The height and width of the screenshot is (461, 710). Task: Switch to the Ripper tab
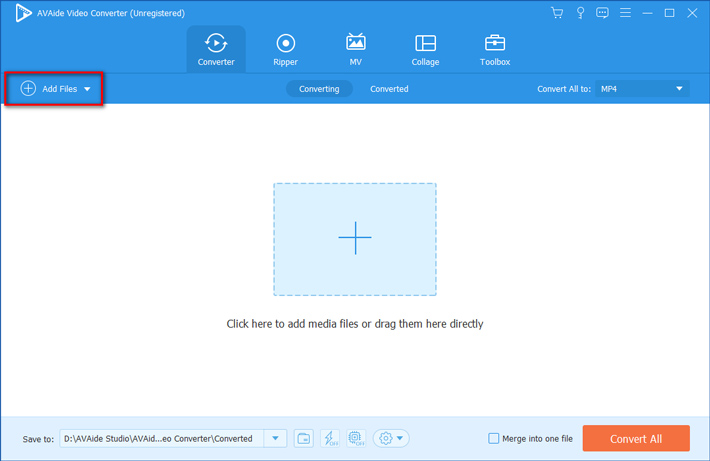[285, 49]
